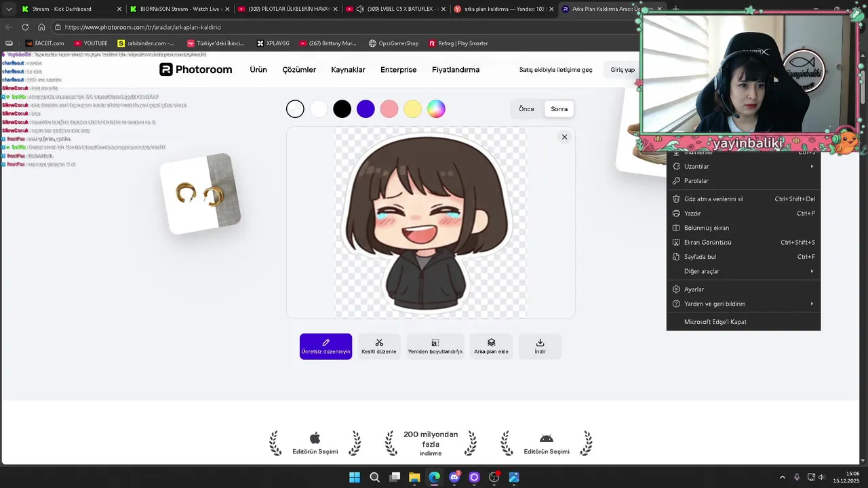Choose Microsoft Edge'i Kapat
Viewport: 868px width, 488px height.
point(743,322)
